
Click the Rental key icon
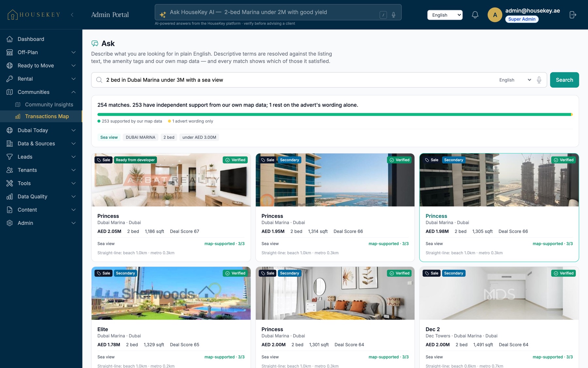pos(10,79)
